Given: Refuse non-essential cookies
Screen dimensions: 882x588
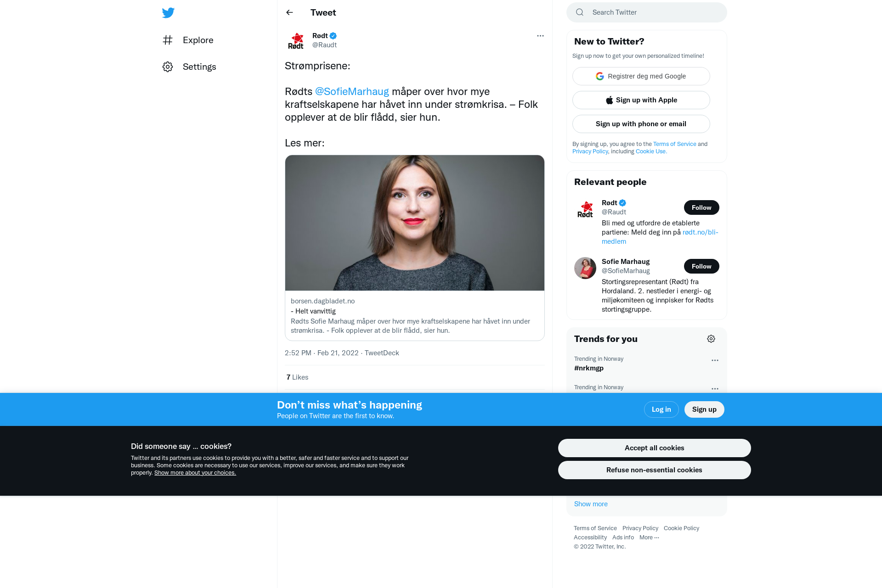Looking at the screenshot, I should [x=655, y=470].
